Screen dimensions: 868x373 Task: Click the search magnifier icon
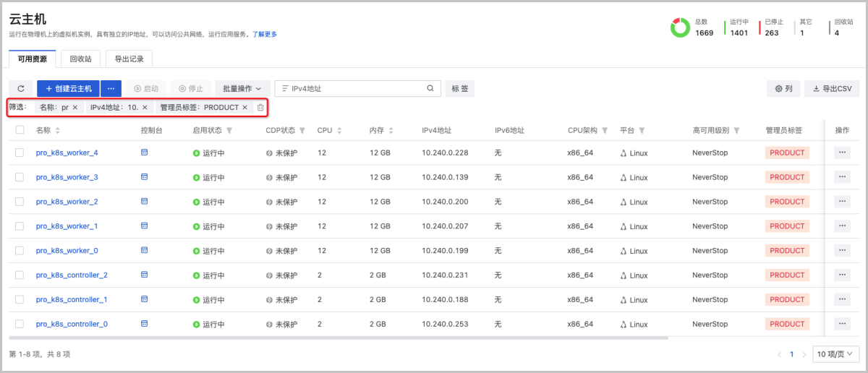click(430, 88)
